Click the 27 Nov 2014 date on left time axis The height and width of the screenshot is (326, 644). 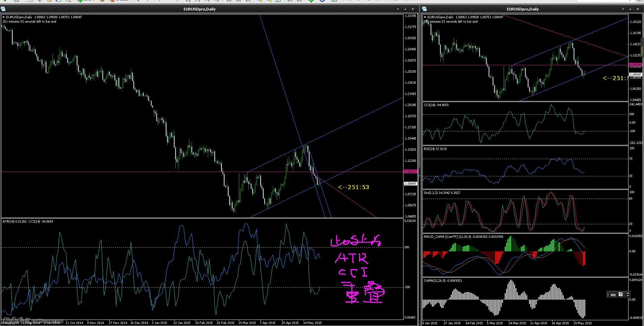pyautogui.click(x=118, y=323)
